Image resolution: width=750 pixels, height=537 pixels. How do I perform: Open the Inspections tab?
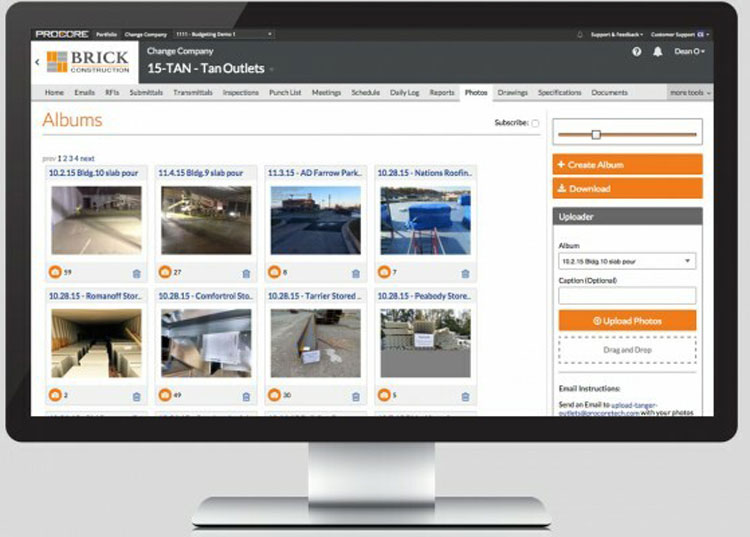[x=241, y=93]
